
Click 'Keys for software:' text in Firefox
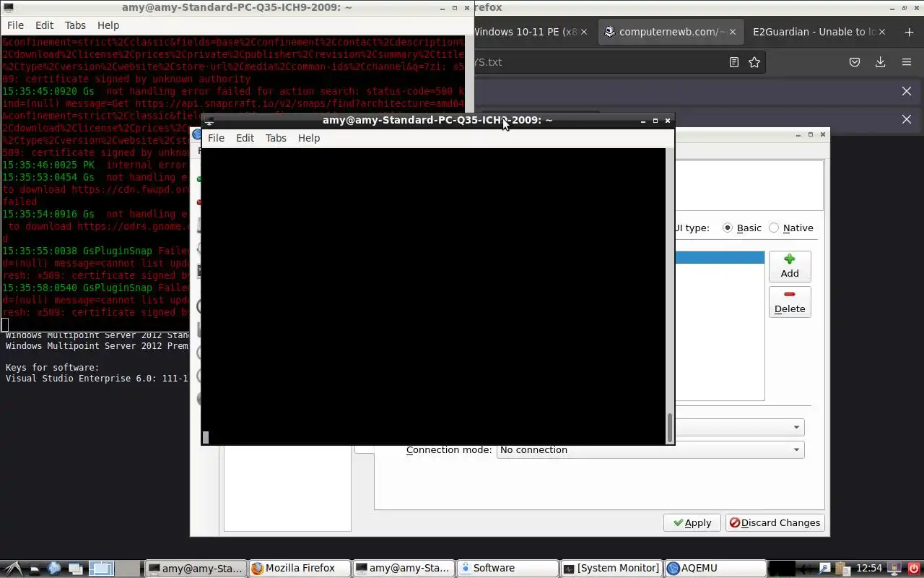(52, 368)
